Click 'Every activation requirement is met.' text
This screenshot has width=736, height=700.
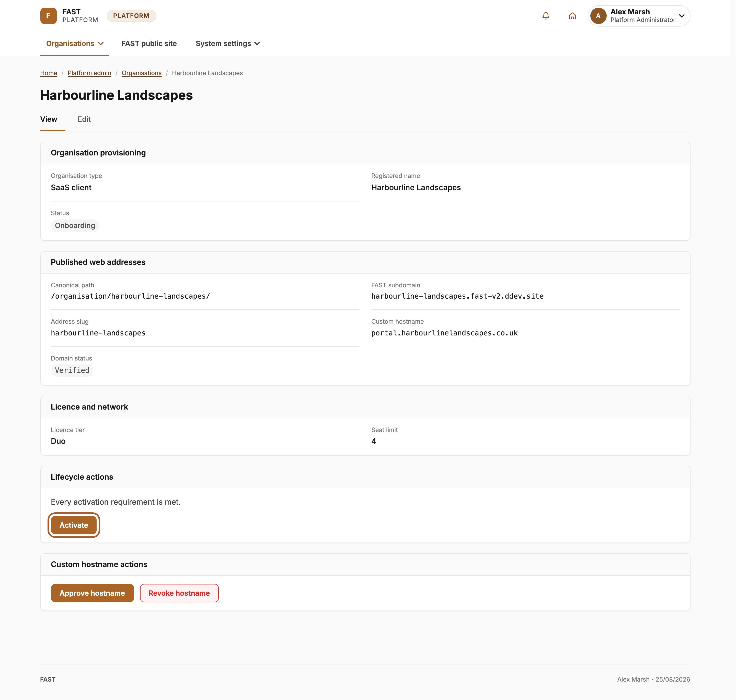pos(116,502)
